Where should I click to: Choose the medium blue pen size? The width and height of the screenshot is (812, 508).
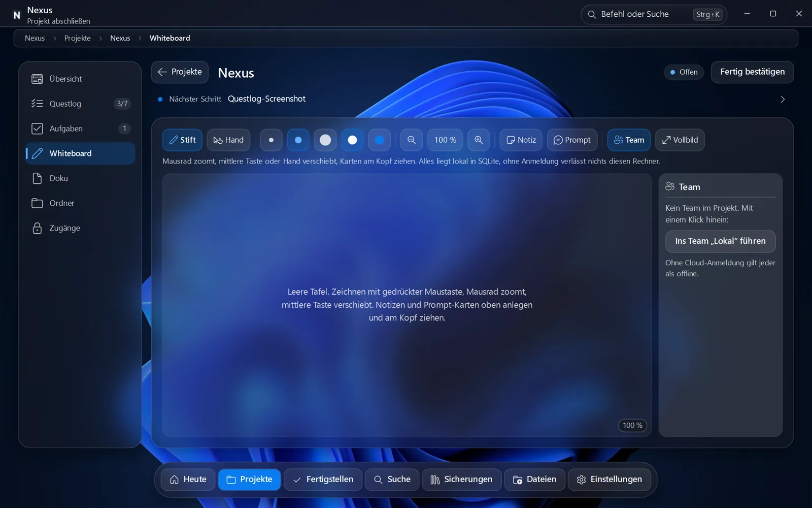(298, 140)
